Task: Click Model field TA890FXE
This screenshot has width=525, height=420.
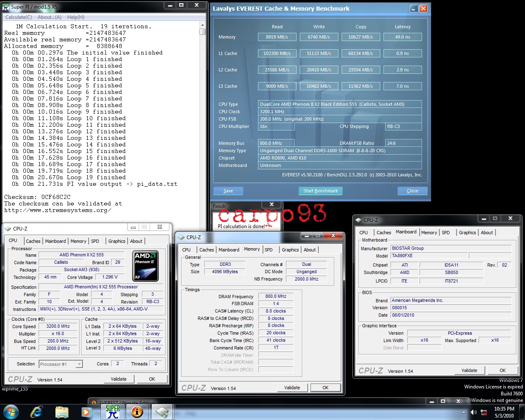Action: [429, 256]
